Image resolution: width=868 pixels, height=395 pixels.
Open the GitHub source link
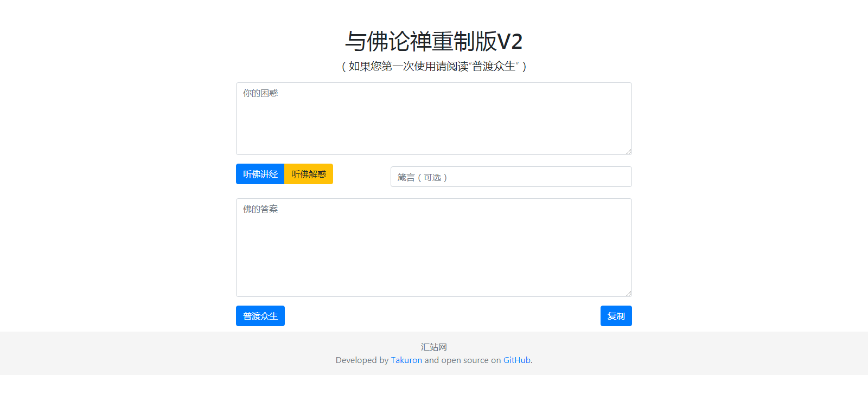[x=517, y=360]
